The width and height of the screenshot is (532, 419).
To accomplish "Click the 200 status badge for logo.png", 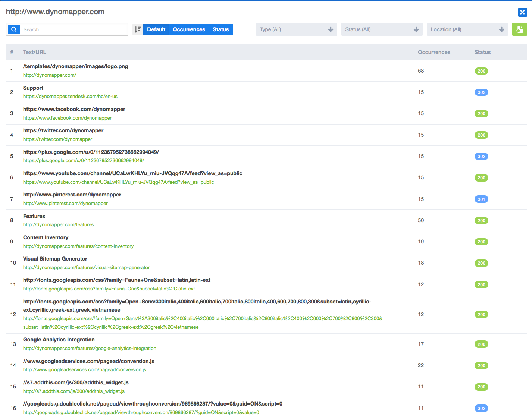I will [481, 71].
